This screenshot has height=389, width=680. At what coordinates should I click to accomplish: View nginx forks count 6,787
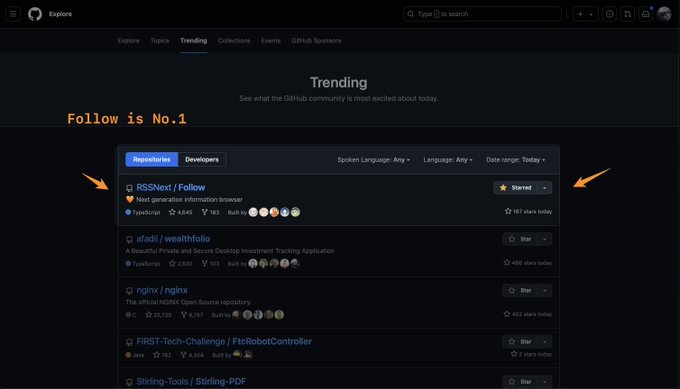(x=192, y=314)
